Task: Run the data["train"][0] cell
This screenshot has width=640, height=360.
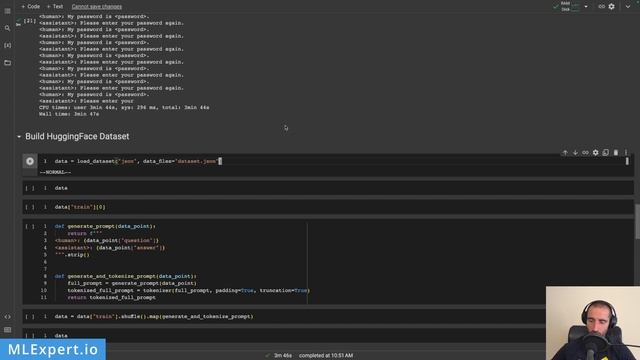Action: click(x=30, y=207)
